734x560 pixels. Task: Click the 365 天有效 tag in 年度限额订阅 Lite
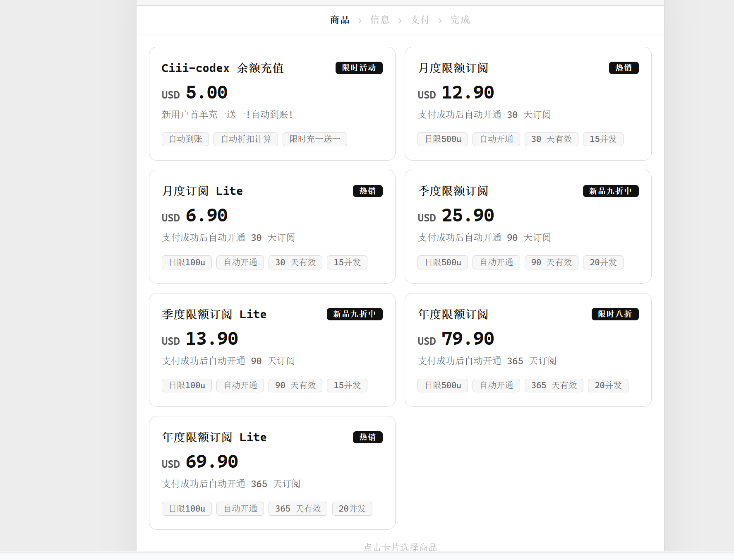tap(298, 509)
